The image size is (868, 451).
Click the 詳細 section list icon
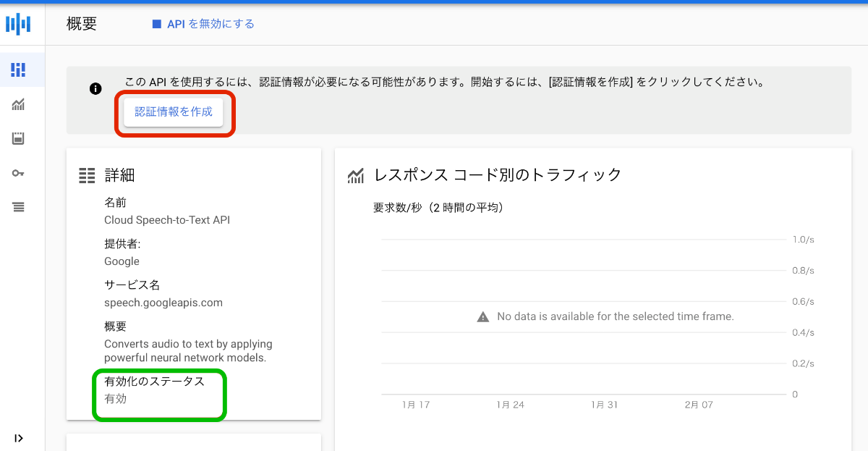[87, 175]
